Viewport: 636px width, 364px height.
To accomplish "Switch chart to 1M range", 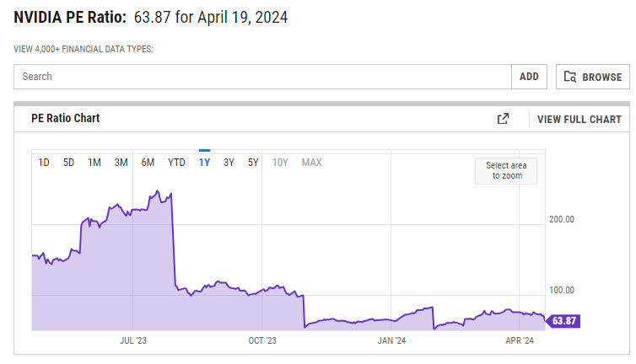I will point(94,163).
